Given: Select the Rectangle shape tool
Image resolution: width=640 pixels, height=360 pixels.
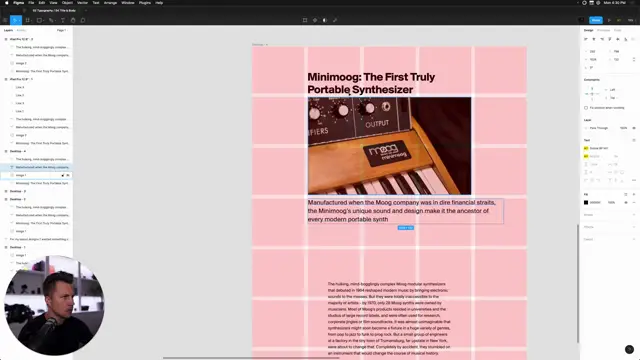Looking at the screenshot, I should click(x=39, y=20).
